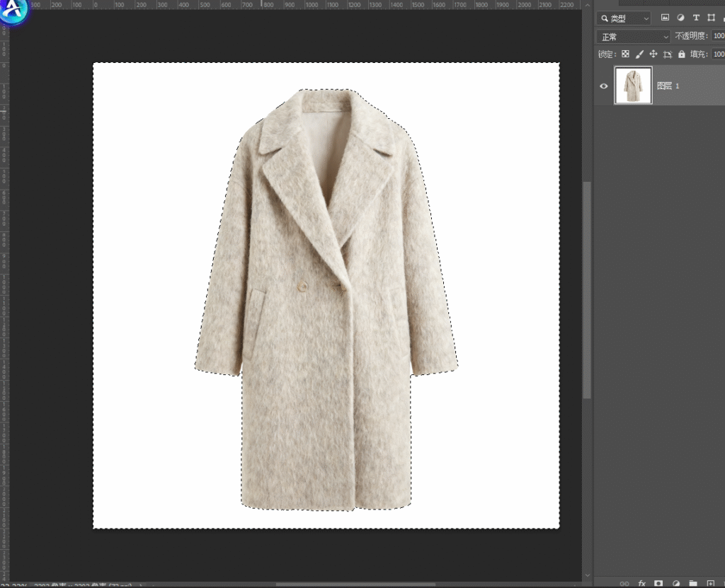Click the adjustment layer filter icon
This screenshot has width=725, height=588.
pyautogui.click(x=680, y=18)
